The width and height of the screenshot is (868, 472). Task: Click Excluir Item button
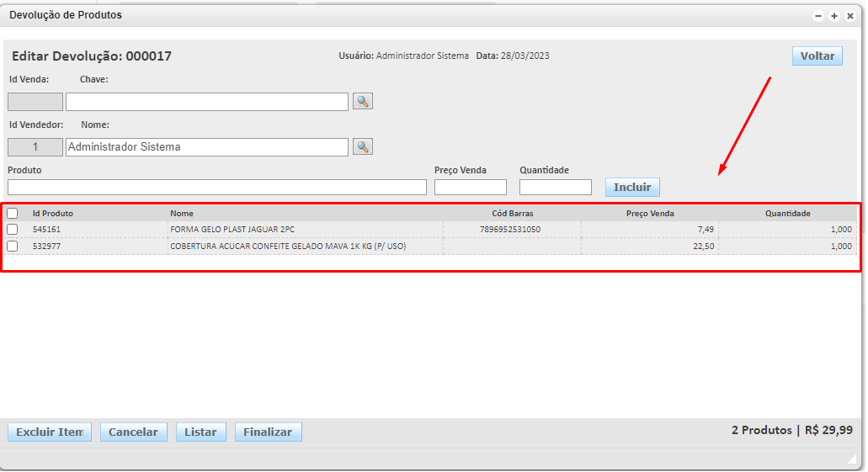click(x=49, y=432)
